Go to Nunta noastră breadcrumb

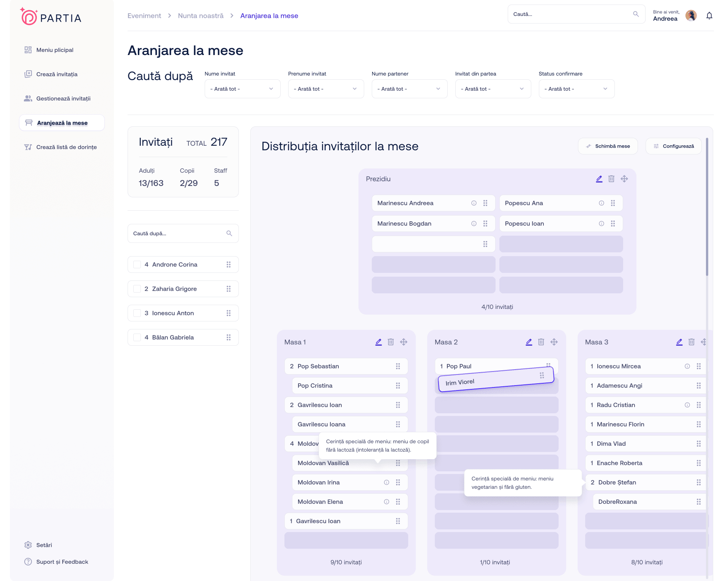[201, 16]
